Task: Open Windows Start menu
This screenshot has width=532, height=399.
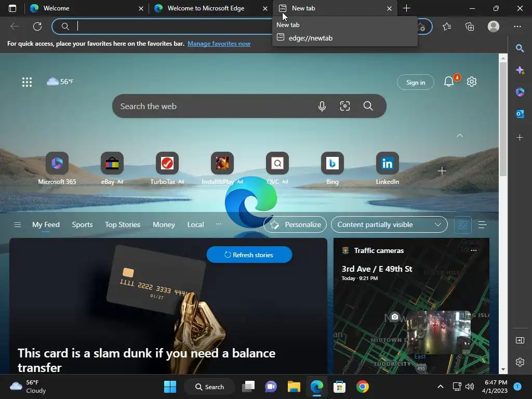Action: [170, 387]
